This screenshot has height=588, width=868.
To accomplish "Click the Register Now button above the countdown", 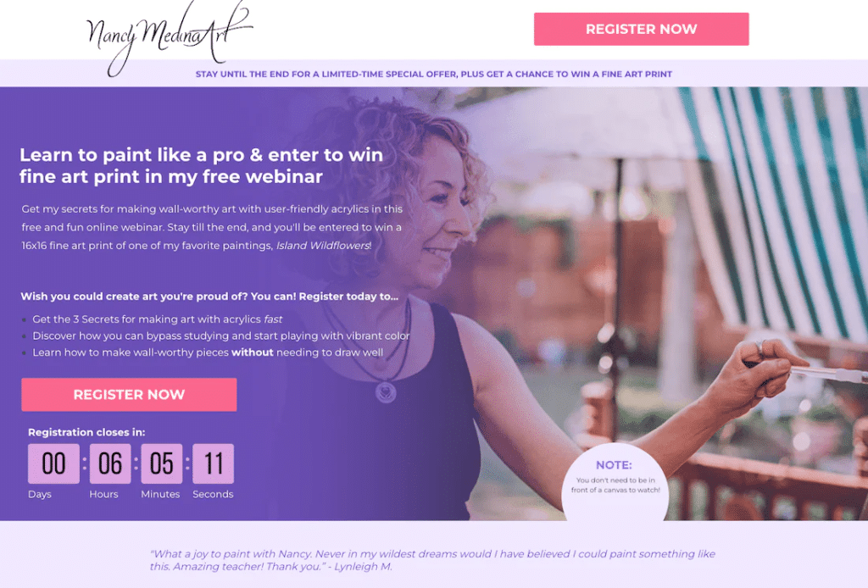I will (129, 394).
